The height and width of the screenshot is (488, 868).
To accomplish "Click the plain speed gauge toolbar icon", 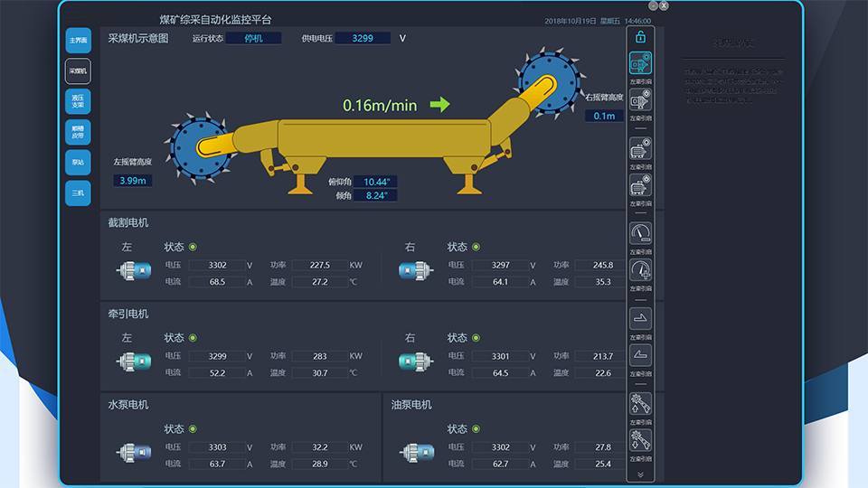I will [x=640, y=234].
